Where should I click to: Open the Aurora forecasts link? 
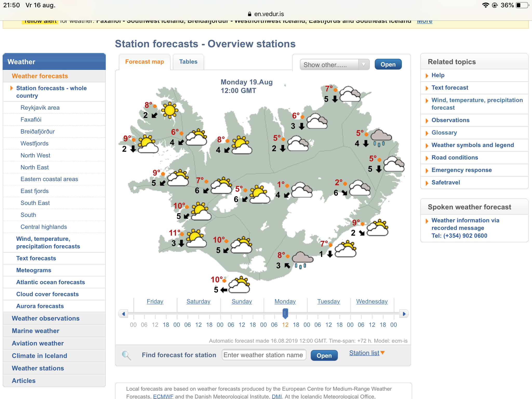[40, 306]
